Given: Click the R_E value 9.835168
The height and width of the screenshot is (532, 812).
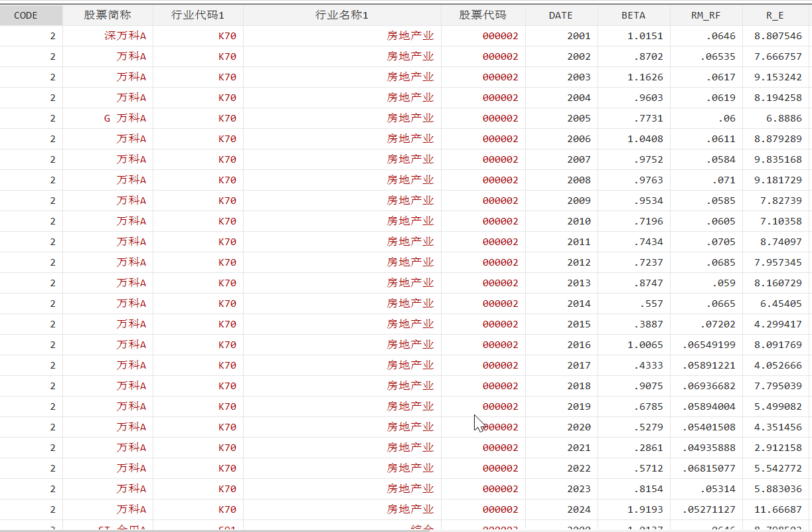Looking at the screenshot, I should [775, 159].
